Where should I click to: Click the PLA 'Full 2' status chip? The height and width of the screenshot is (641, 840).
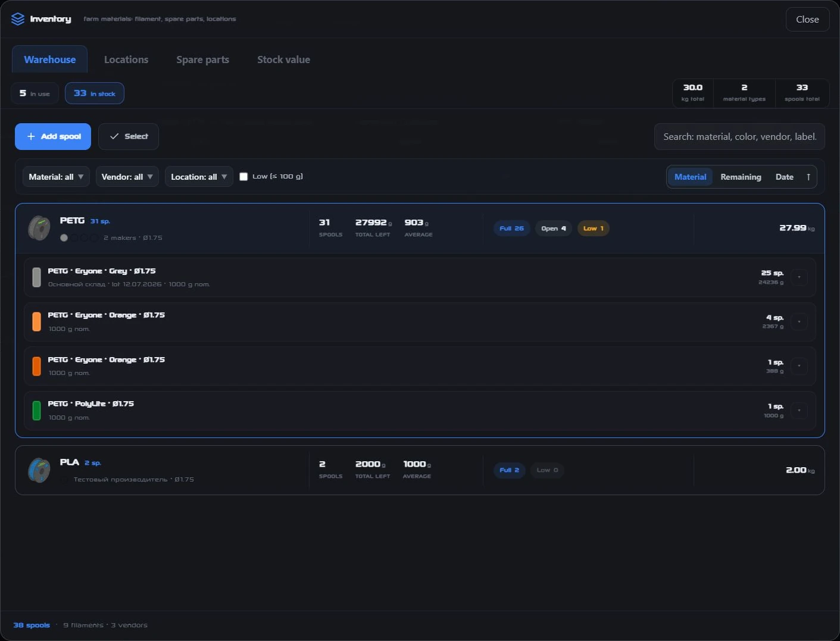(509, 470)
